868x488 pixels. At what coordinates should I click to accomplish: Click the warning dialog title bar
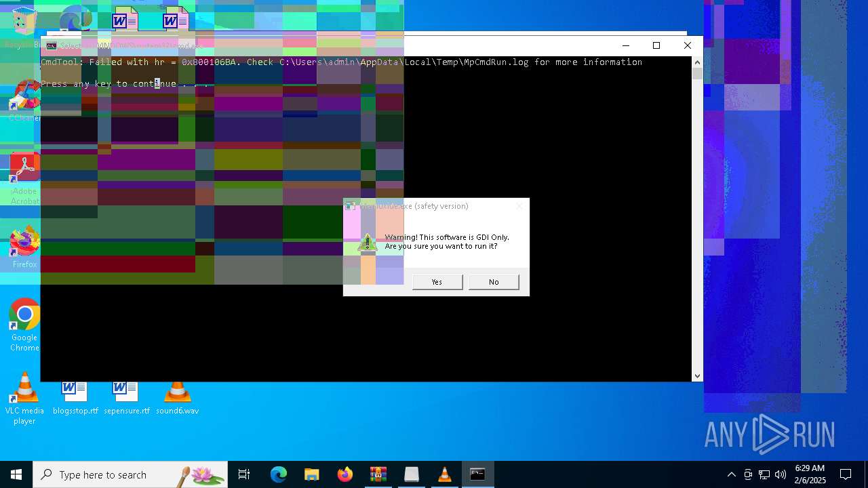pos(436,206)
